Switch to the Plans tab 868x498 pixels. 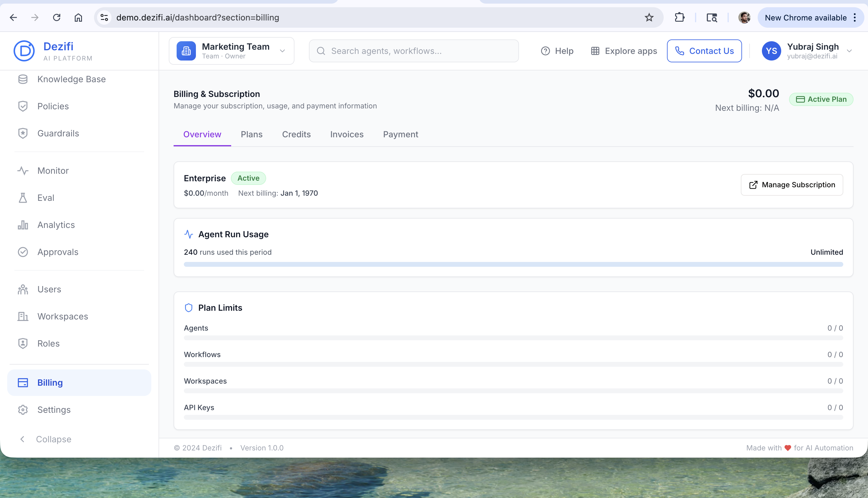point(252,134)
